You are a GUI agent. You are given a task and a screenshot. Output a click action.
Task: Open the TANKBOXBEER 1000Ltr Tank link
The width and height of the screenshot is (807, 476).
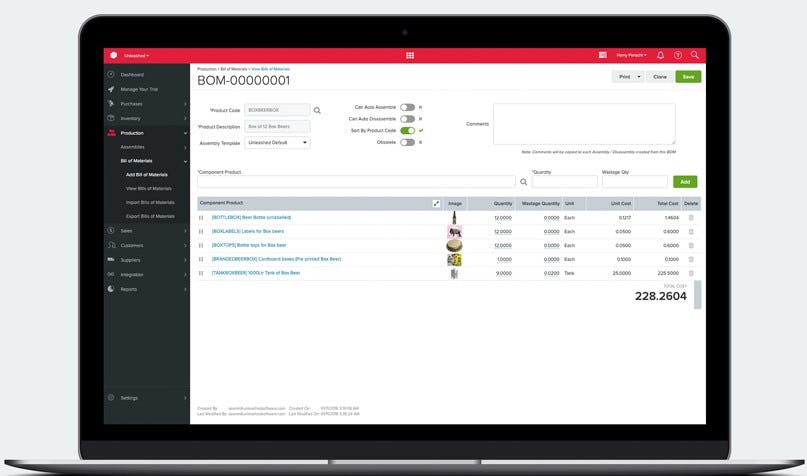click(256, 273)
